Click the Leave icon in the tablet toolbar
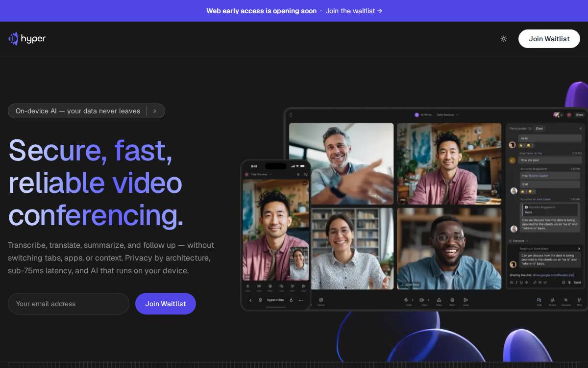Viewport: 588px width, 368px height. tap(466, 300)
